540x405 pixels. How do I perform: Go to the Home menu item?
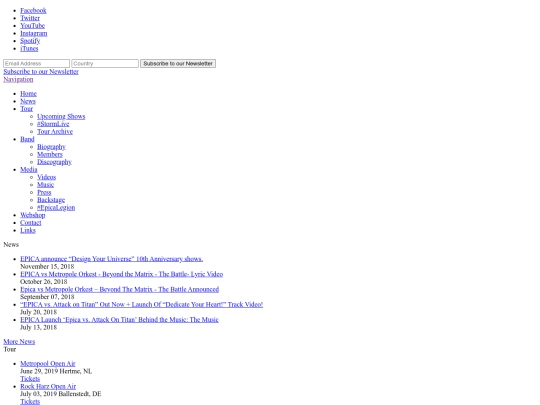[x=28, y=94]
